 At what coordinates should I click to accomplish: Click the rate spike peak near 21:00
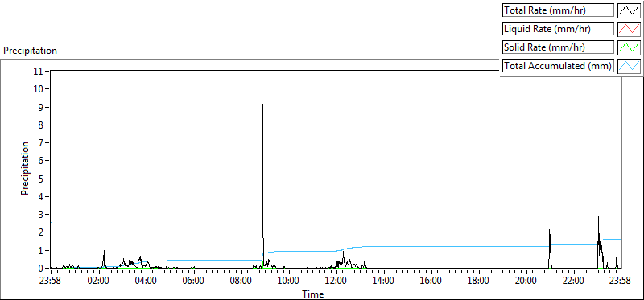550,230
